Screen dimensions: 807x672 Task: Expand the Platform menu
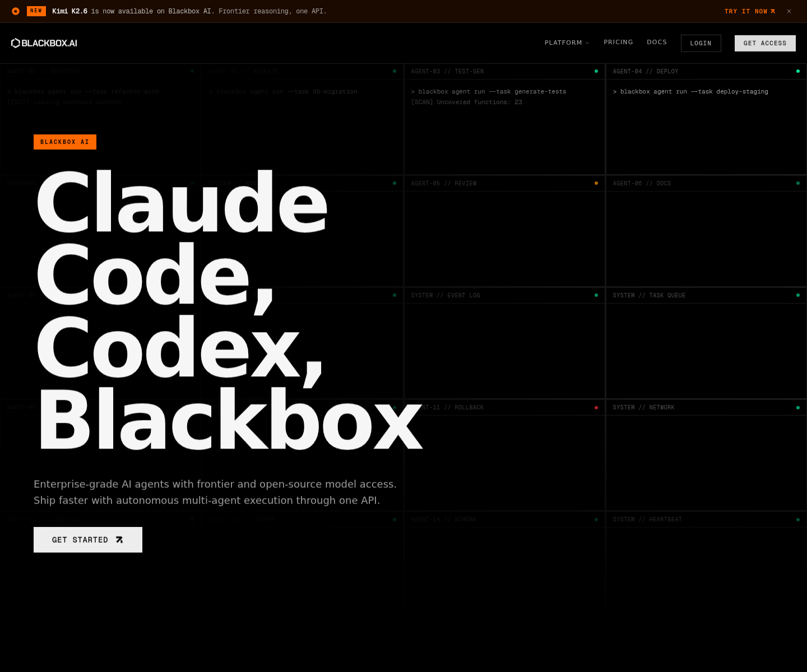click(x=567, y=43)
